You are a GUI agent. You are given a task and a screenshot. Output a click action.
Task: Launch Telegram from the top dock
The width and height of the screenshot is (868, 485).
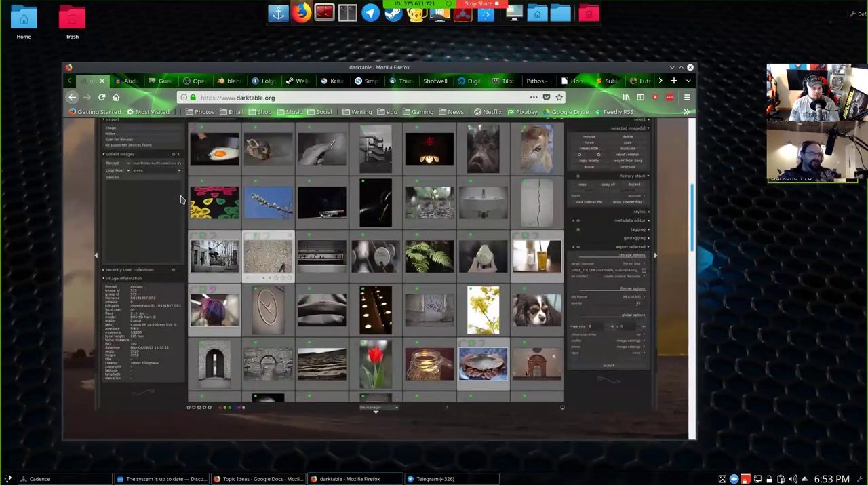[370, 13]
